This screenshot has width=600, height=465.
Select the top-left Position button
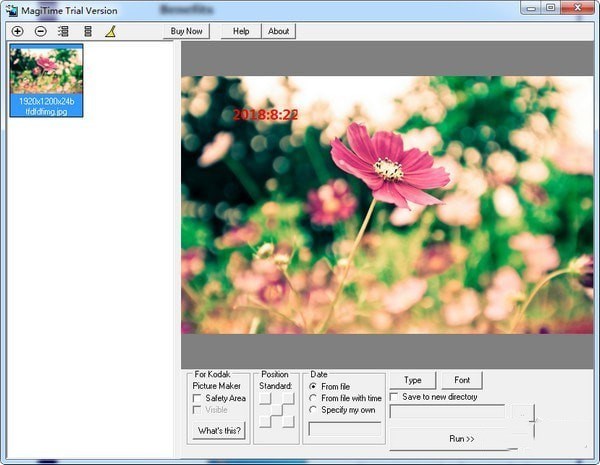tap(265, 399)
